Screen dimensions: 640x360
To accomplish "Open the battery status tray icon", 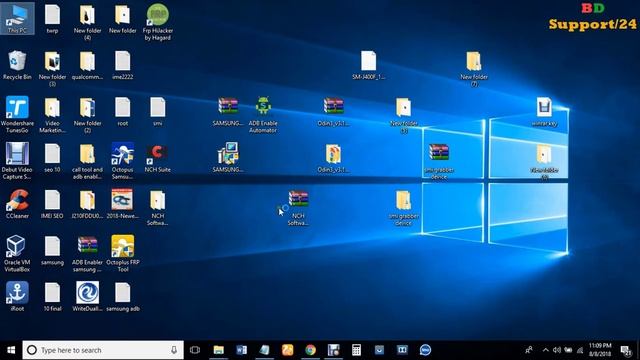I will pyautogui.click(x=568, y=350).
